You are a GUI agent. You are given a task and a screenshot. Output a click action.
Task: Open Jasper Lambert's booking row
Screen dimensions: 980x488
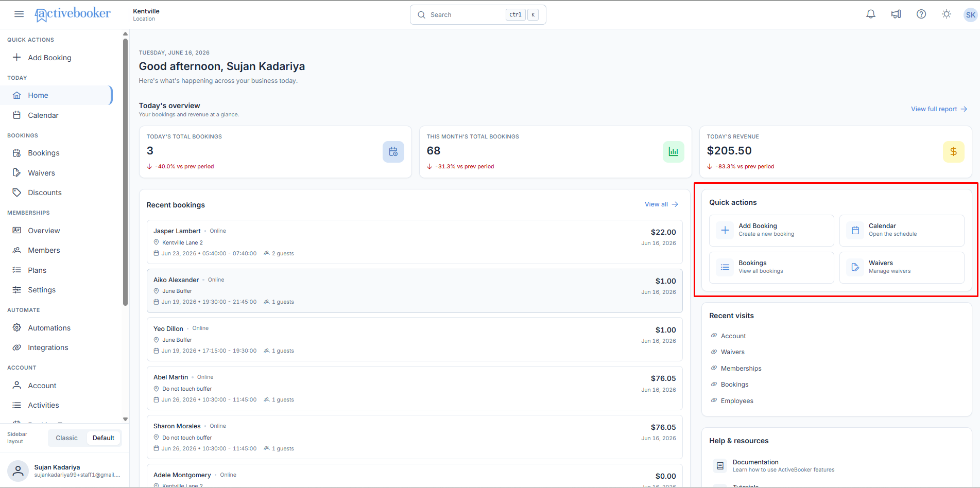tap(415, 242)
